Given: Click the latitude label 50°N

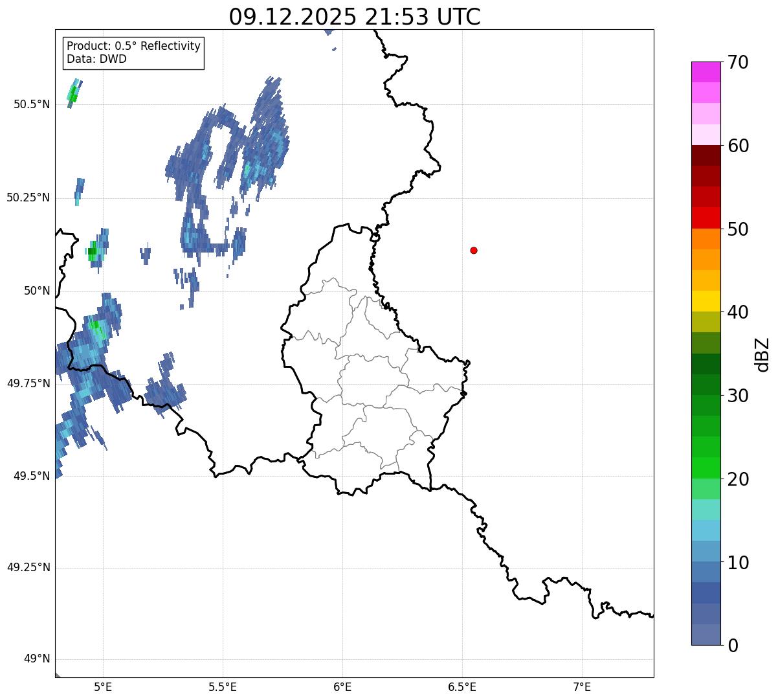Looking at the screenshot, I should [38, 291].
